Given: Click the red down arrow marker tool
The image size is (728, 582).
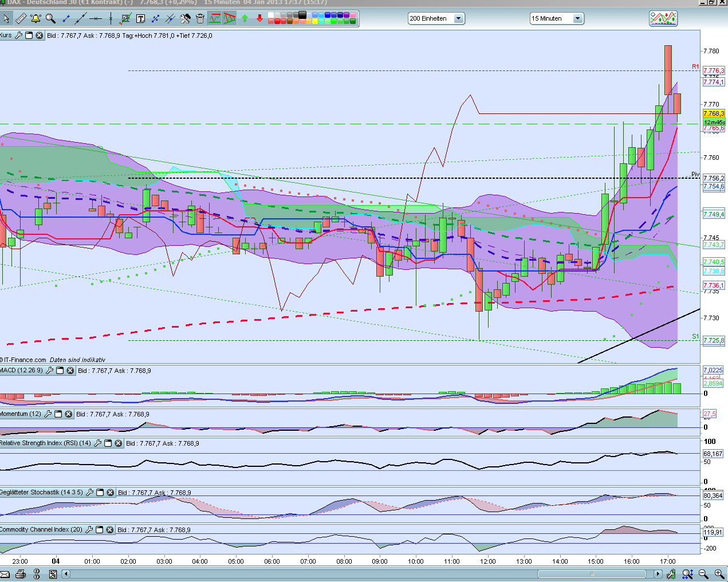Looking at the screenshot, I should point(259,18).
